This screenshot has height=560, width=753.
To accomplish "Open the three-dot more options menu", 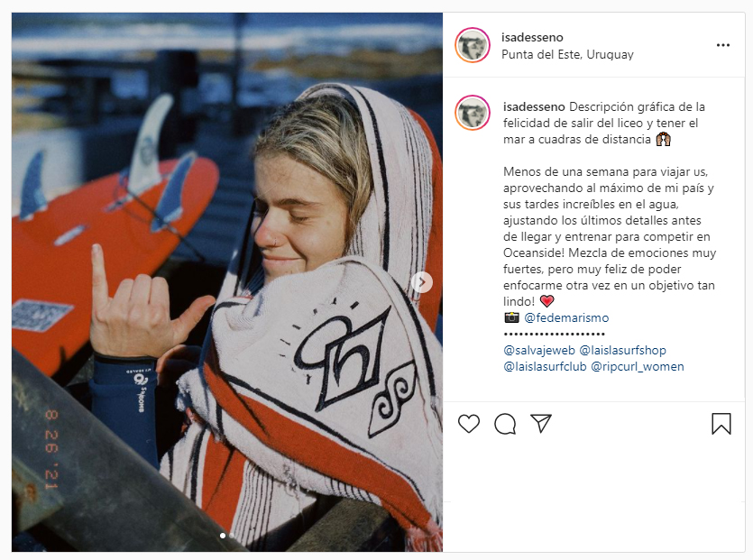I will coord(722,45).
